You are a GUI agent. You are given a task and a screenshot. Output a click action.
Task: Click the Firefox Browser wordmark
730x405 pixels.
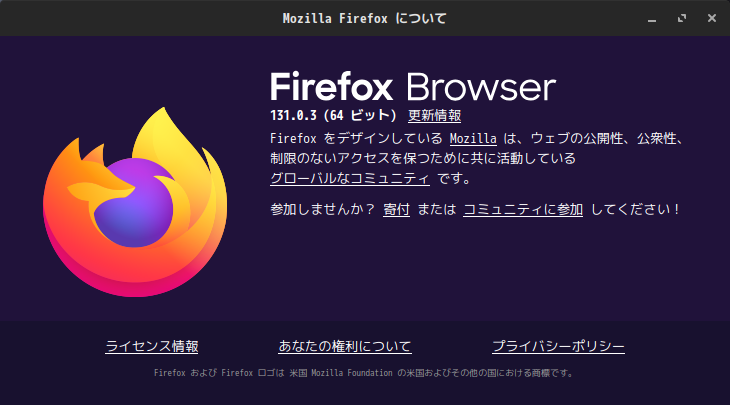pos(413,87)
